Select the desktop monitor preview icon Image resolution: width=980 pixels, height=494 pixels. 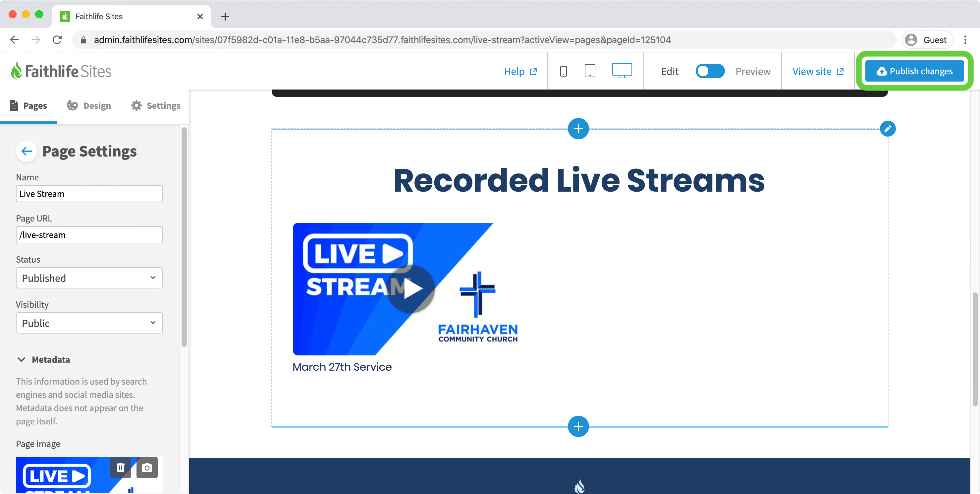pos(622,71)
